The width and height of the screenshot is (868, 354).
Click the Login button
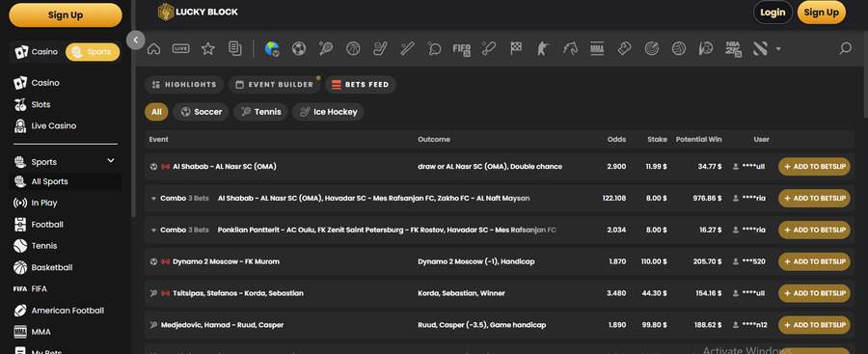(x=773, y=13)
